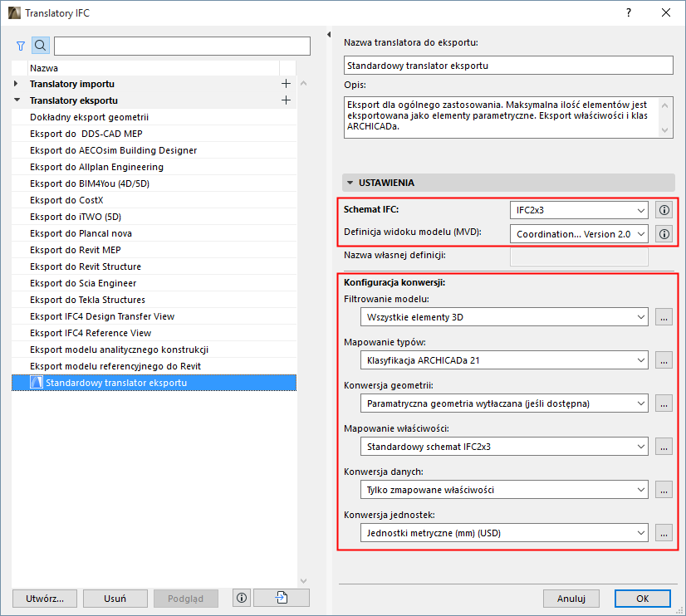Confirm with the OK button
The image size is (686, 616).
pos(642,599)
